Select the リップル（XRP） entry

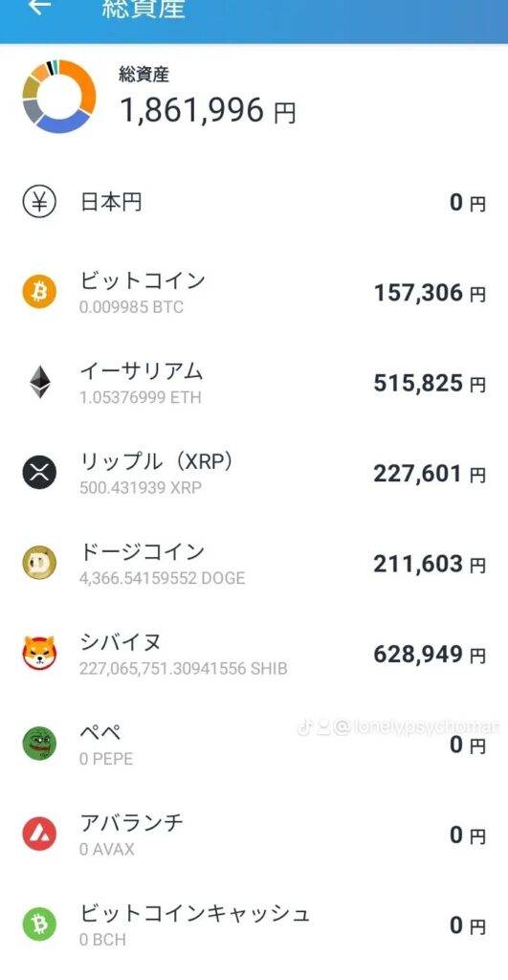(254, 473)
